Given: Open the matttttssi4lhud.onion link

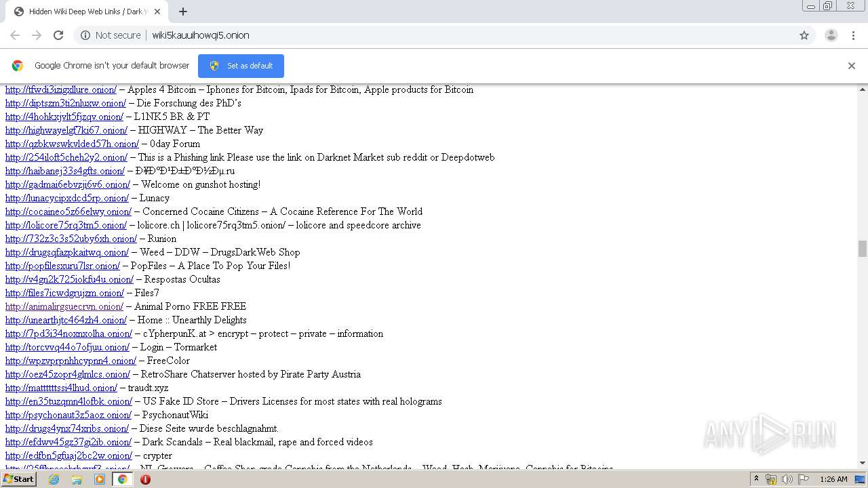Looking at the screenshot, I should pyautogui.click(x=61, y=388).
